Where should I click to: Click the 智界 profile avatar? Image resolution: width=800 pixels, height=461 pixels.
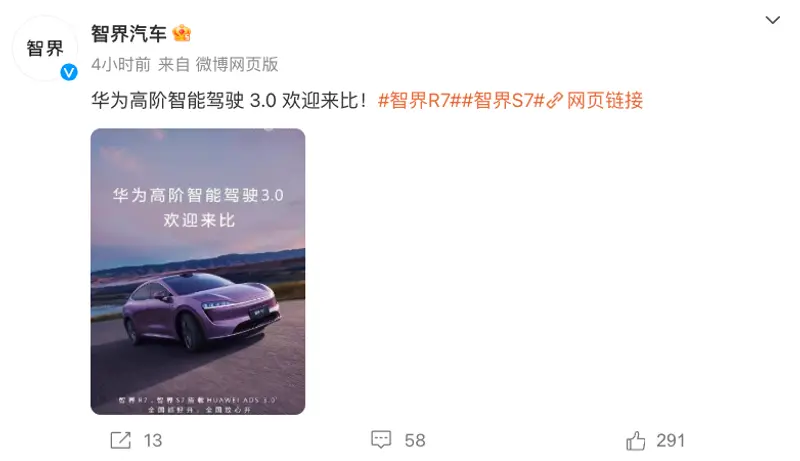click(45, 48)
